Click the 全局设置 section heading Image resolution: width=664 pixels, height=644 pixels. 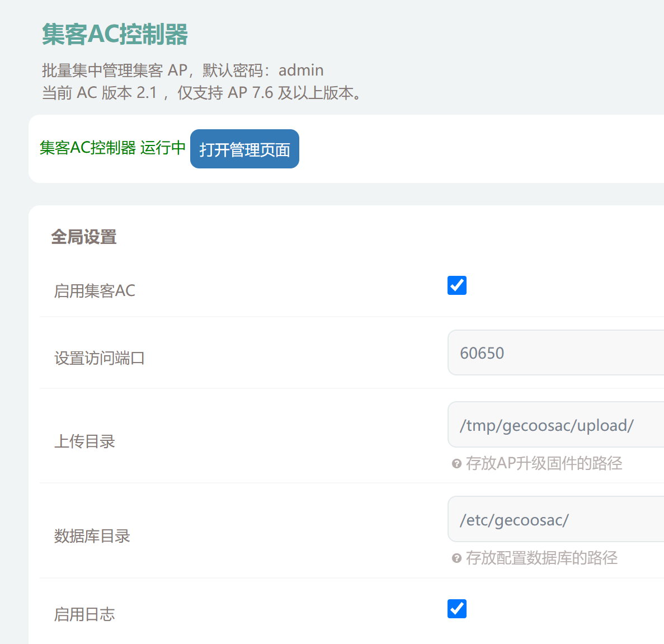coord(84,237)
